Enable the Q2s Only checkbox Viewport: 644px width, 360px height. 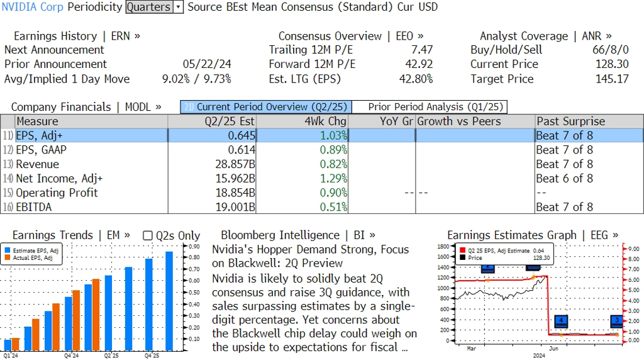pos(147,235)
